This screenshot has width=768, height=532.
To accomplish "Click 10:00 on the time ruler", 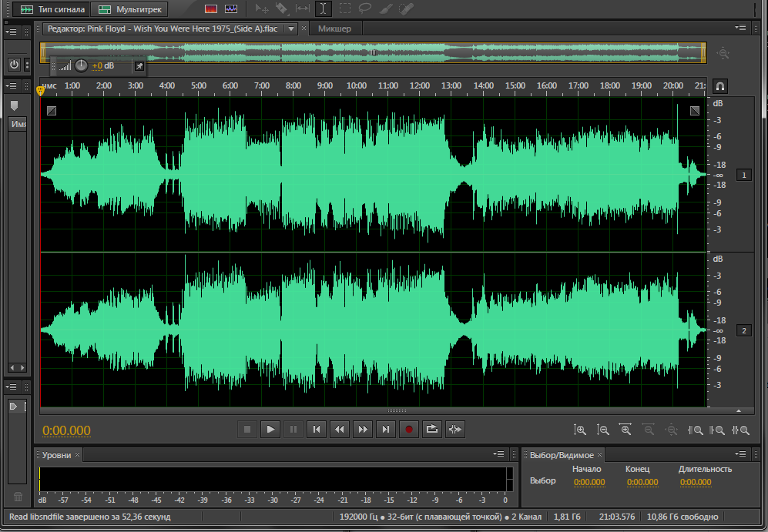I will coord(356,85).
